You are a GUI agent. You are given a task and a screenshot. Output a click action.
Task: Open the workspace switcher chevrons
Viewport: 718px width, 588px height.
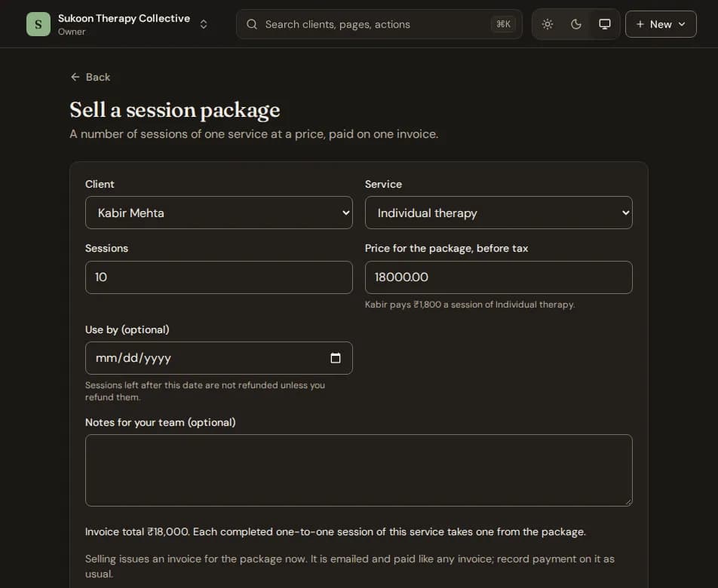tap(204, 24)
